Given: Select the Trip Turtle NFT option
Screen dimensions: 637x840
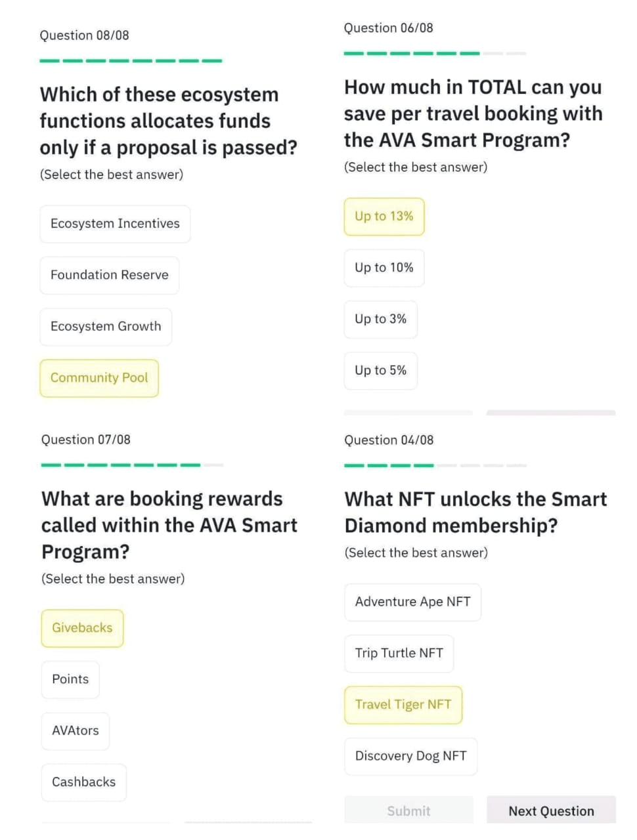Looking at the screenshot, I should (x=399, y=653).
